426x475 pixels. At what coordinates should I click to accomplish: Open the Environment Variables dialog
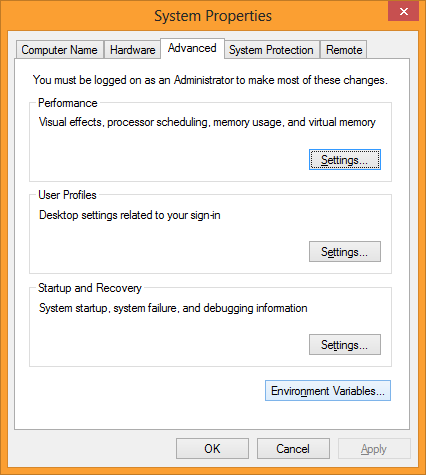(x=328, y=391)
